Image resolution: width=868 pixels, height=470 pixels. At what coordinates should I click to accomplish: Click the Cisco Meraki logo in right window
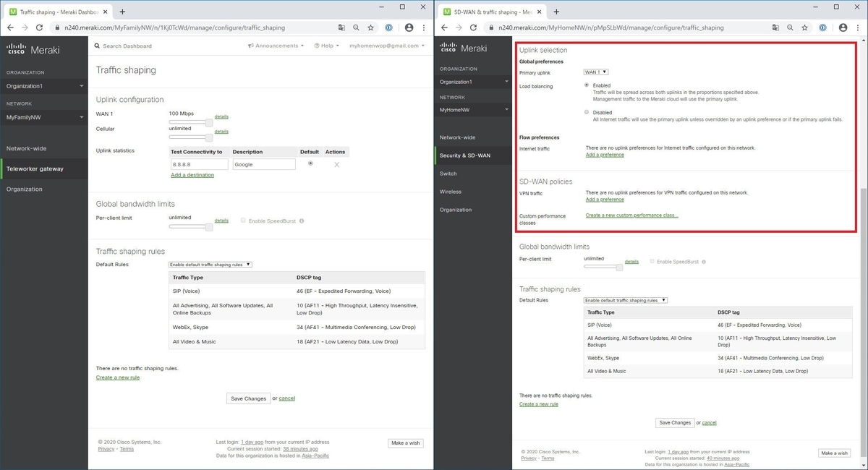click(x=464, y=49)
